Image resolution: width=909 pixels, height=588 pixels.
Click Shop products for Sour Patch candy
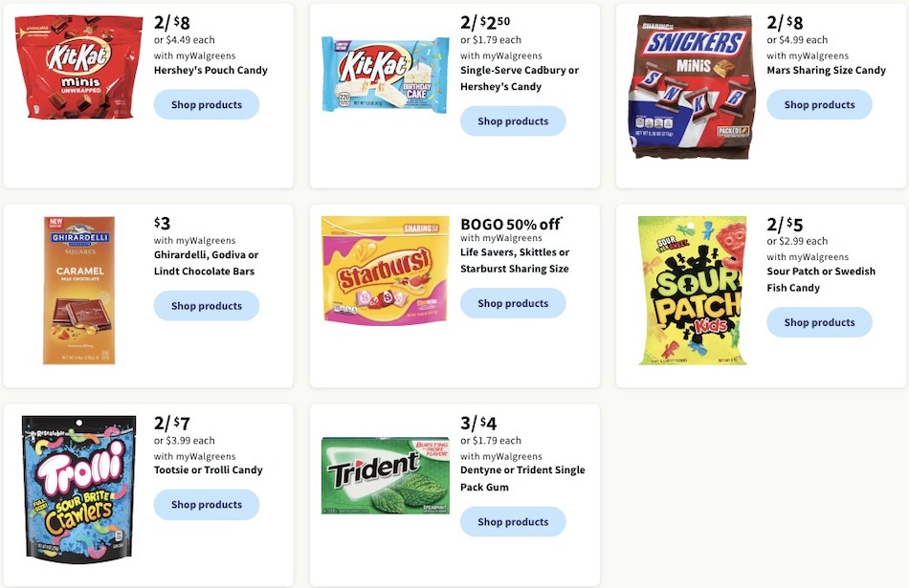pyautogui.click(x=819, y=322)
